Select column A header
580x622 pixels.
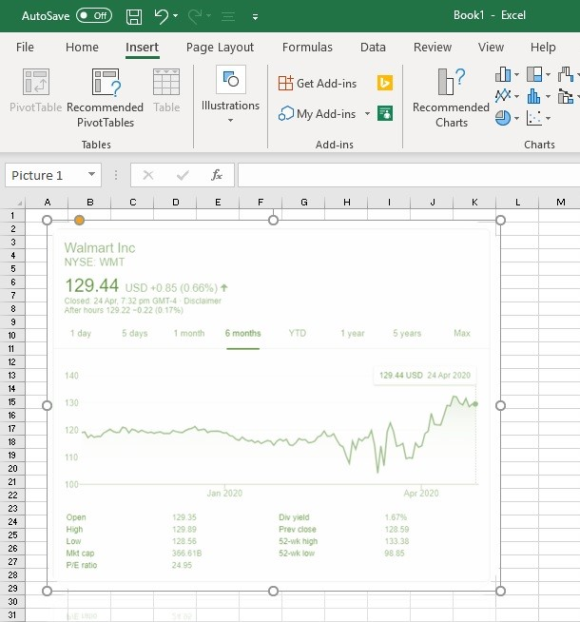pos(47,202)
